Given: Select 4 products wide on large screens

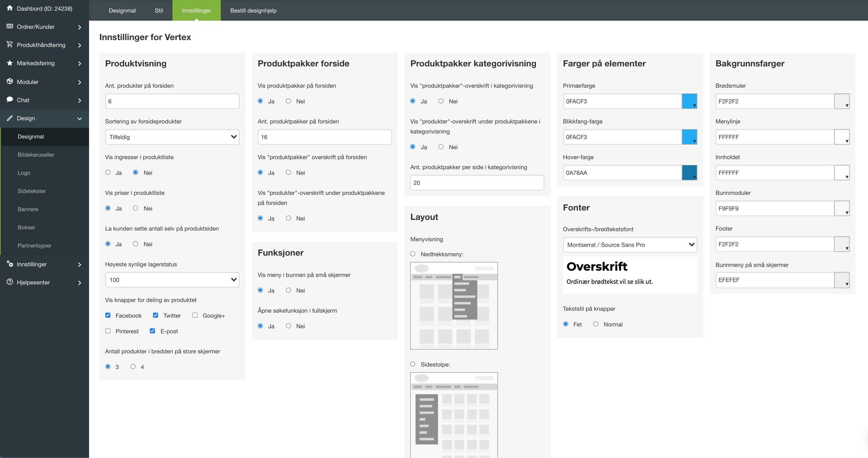Looking at the screenshot, I should 133,367.
